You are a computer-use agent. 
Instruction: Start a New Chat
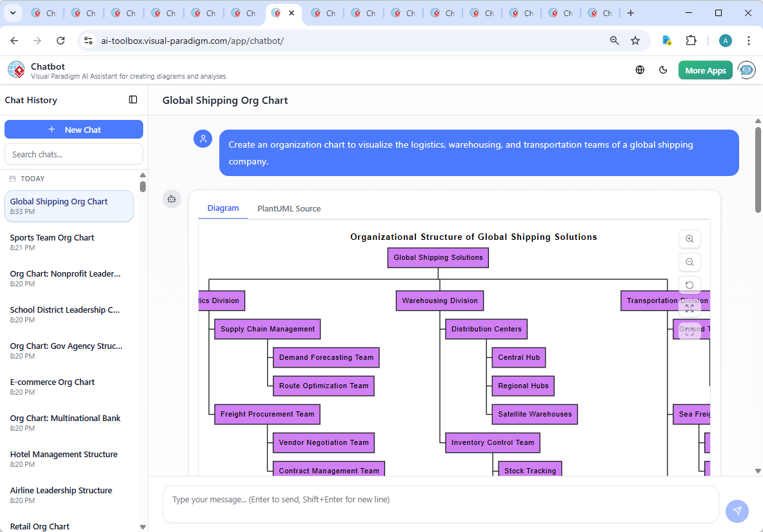coord(74,129)
